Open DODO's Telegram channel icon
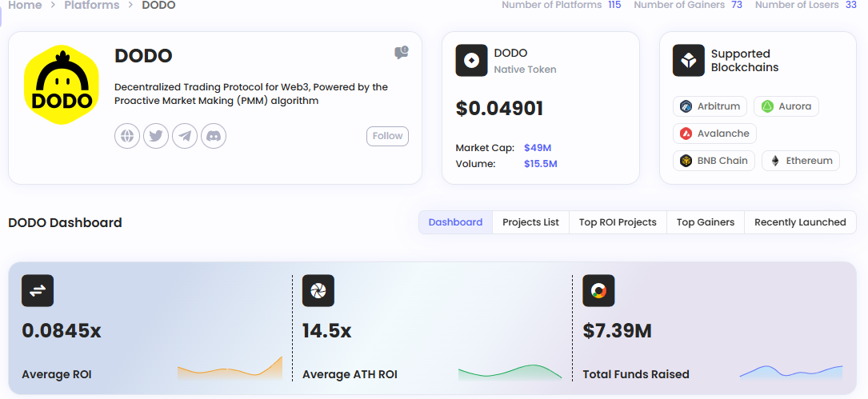This screenshot has height=399, width=868. 185,136
